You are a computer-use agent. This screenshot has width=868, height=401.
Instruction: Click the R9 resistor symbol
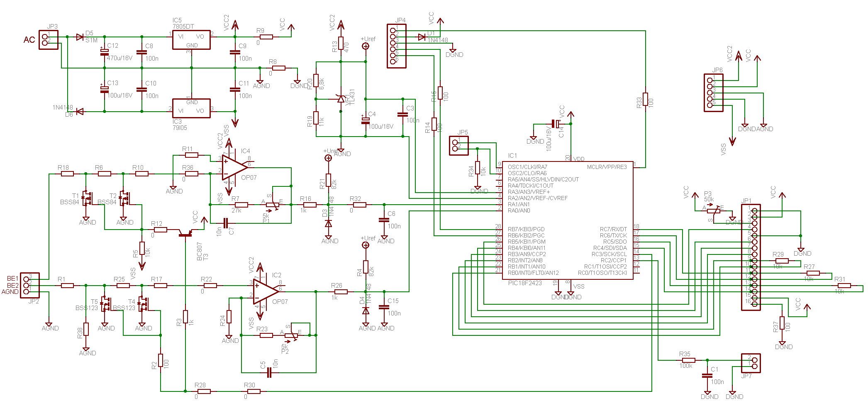[266, 37]
